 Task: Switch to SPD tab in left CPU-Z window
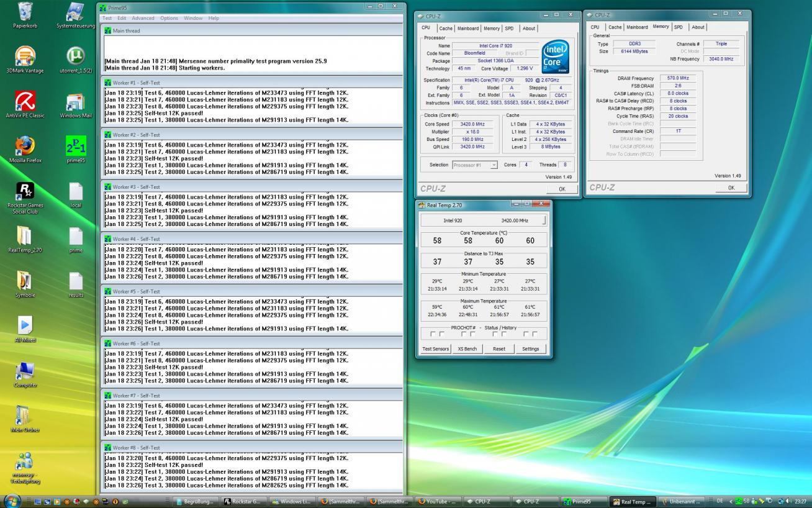(x=509, y=29)
